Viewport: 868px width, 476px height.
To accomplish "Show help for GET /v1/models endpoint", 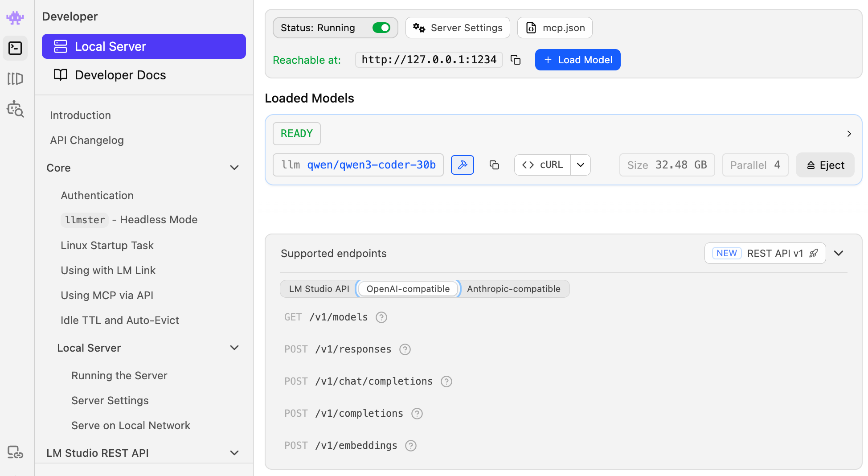I will click(381, 317).
